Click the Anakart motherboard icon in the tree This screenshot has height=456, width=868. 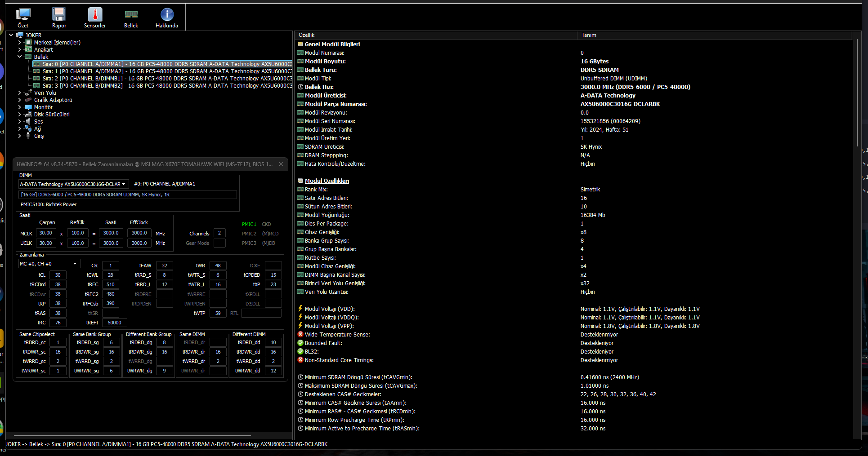(x=28, y=49)
